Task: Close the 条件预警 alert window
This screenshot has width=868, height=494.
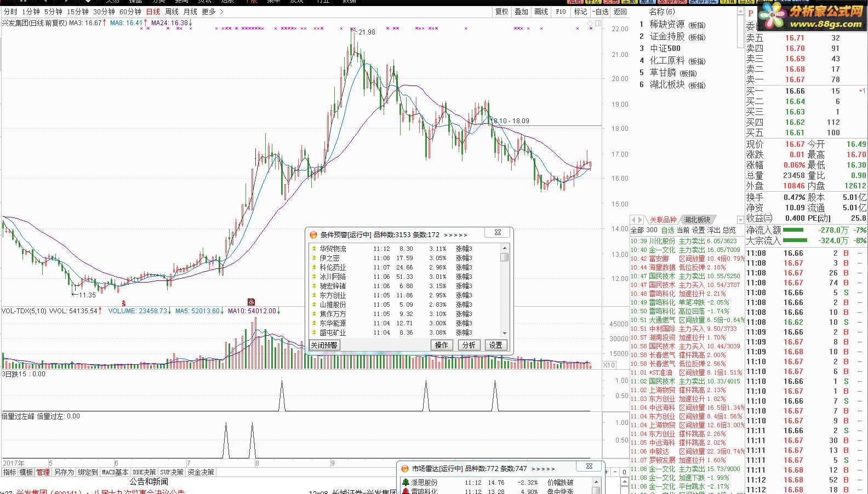Action: pos(498,233)
